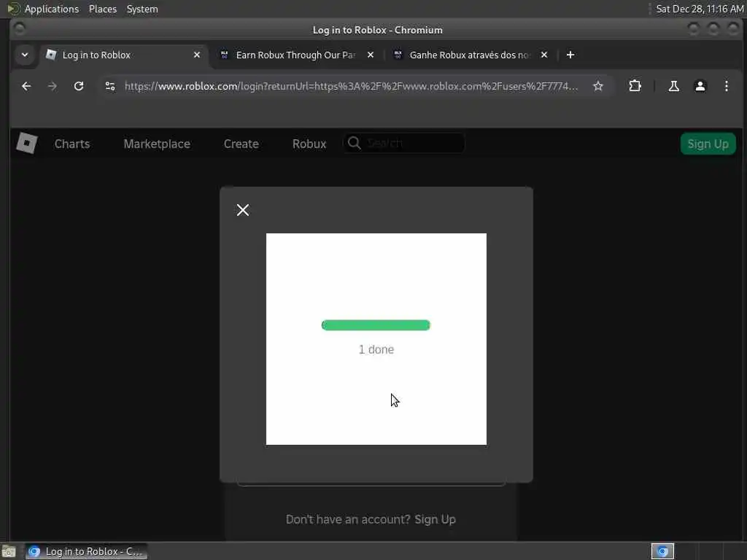The image size is (747, 560).
Task: Click "Don't have an account?" text
Action: [x=348, y=519]
